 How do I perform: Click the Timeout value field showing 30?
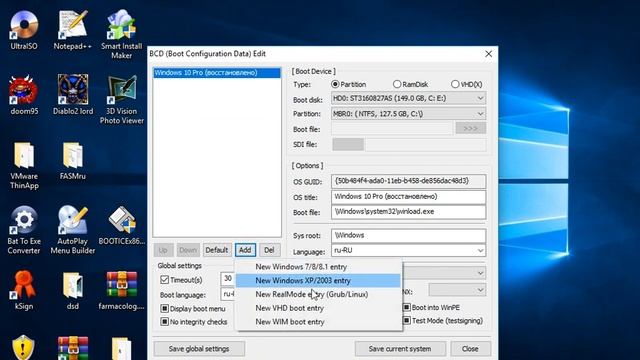[x=228, y=279]
